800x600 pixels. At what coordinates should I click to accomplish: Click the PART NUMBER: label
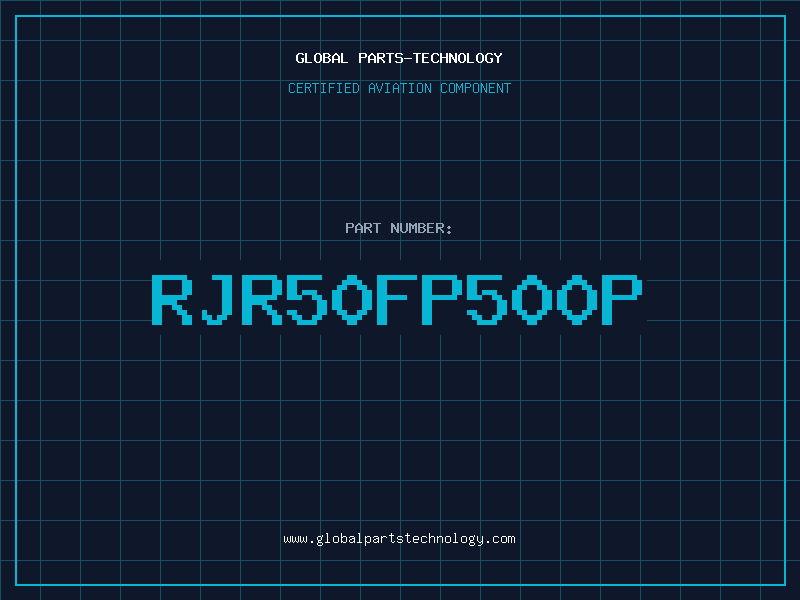tap(399, 228)
